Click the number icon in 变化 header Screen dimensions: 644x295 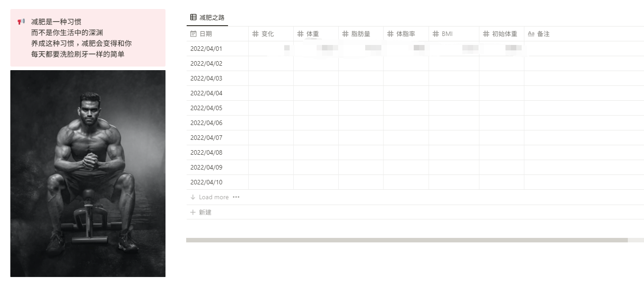pos(255,34)
